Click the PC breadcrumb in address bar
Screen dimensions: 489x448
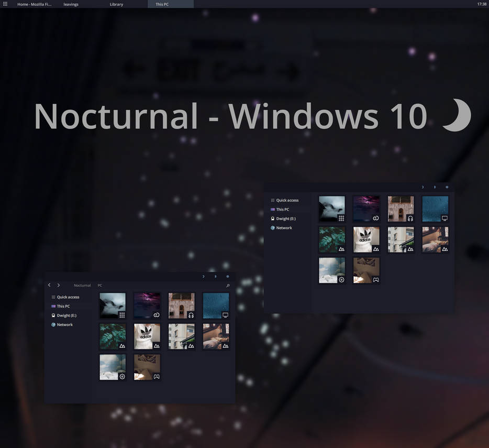point(100,286)
